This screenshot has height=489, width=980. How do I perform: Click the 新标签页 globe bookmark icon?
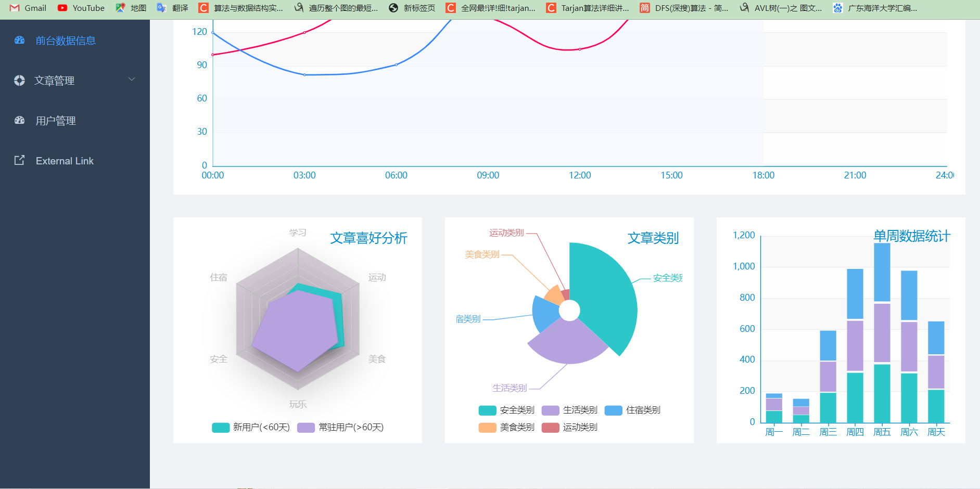coord(393,8)
